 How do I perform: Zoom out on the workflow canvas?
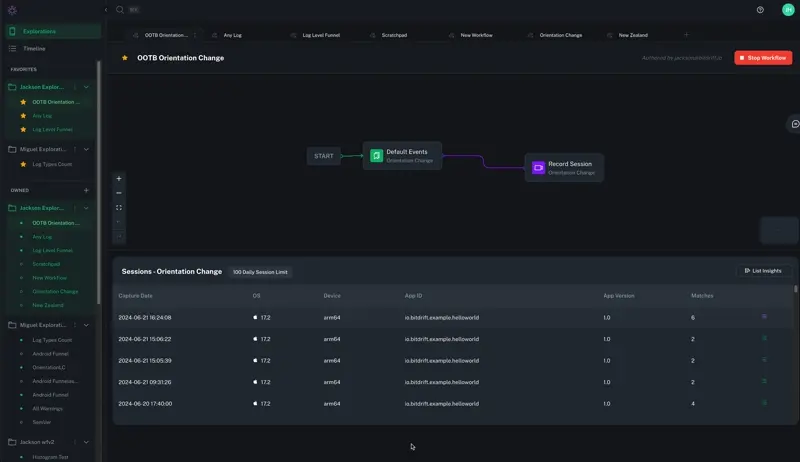pos(119,193)
